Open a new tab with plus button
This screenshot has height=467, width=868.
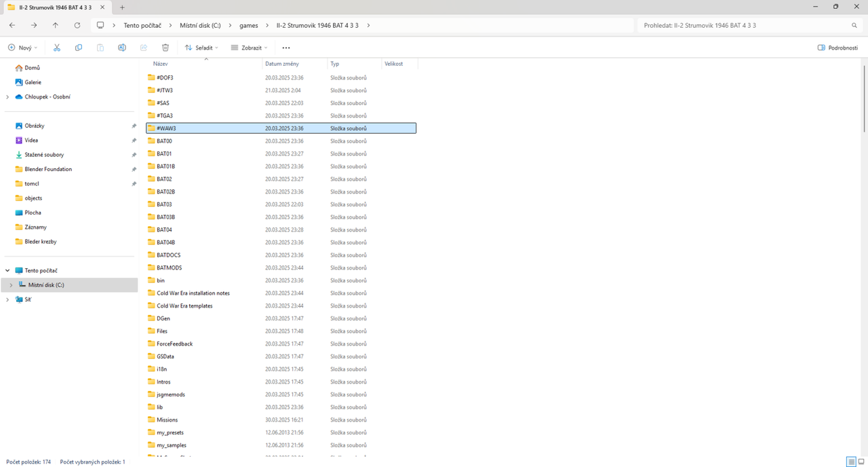click(x=122, y=7)
